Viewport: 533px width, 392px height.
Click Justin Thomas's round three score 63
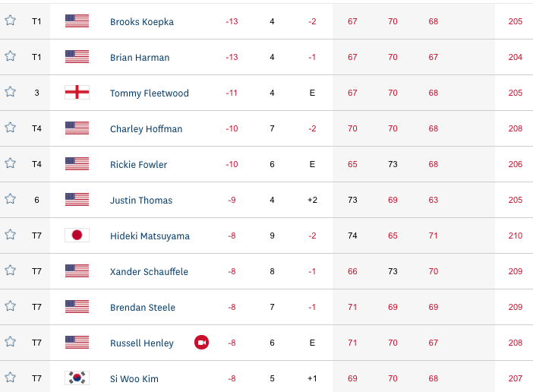pos(433,200)
